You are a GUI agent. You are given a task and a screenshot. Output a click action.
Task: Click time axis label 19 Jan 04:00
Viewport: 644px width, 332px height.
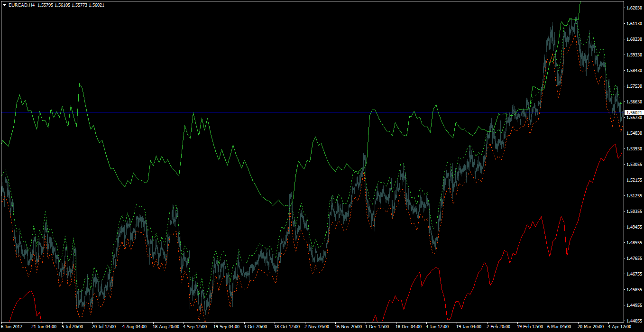(469, 327)
